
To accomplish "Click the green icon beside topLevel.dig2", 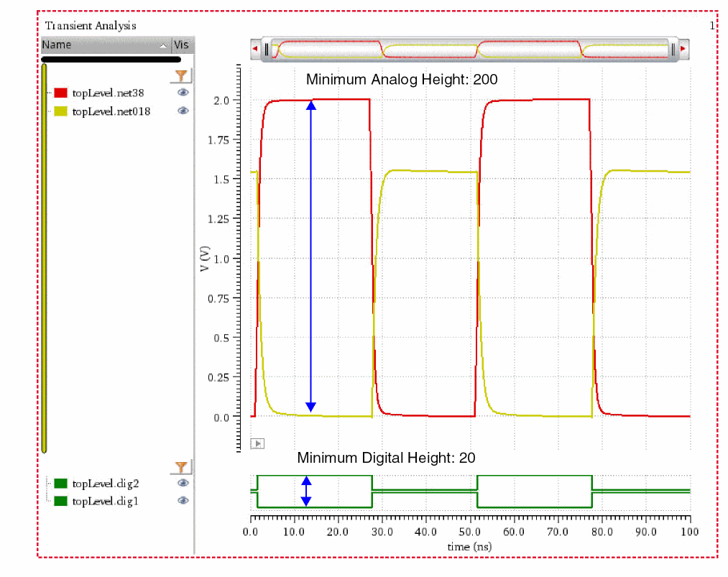I will click(x=61, y=484).
